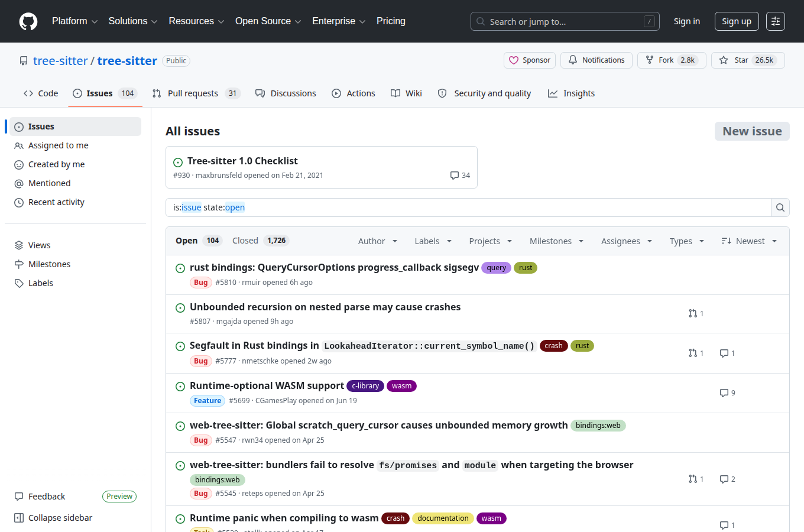Viewport: 804px width, 532px height.
Task: Switch to the Actions tab
Action: coord(354,93)
